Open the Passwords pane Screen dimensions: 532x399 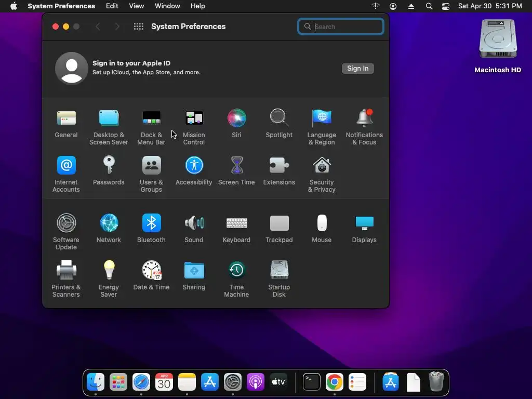[x=109, y=171]
